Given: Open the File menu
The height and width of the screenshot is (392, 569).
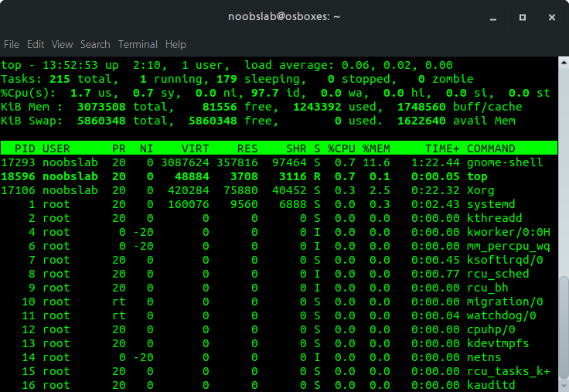Looking at the screenshot, I should click(x=12, y=44).
